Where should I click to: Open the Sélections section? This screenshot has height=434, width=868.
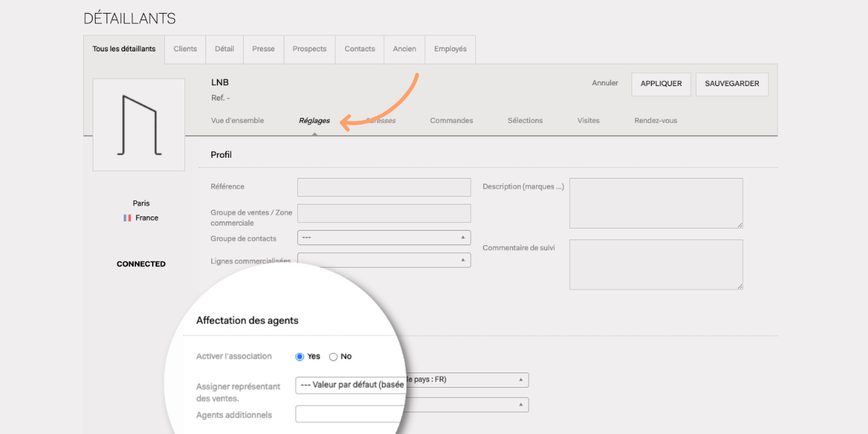click(525, 121)
